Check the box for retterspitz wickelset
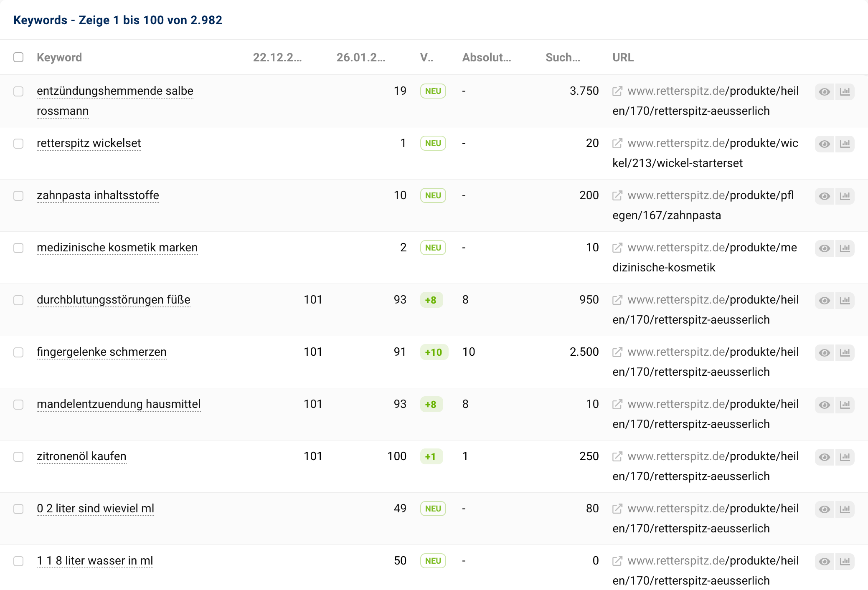Viewport: 868px width, 590px height. (18, 144)
